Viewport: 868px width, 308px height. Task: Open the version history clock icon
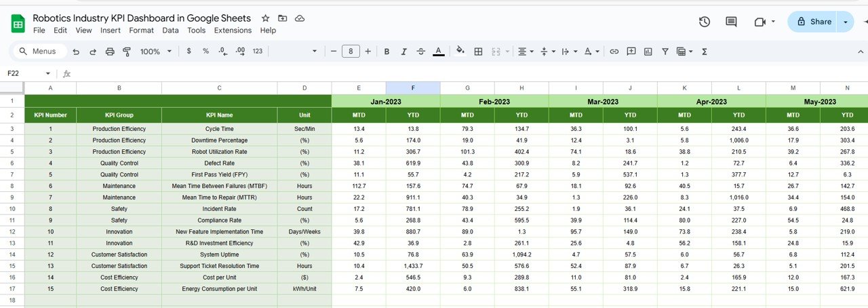tap(705, 22)
